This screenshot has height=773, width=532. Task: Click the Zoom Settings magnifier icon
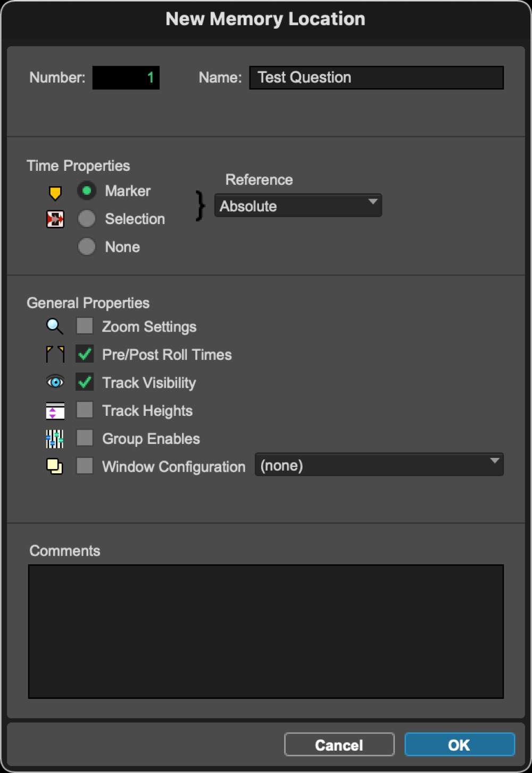click(55, 326)
